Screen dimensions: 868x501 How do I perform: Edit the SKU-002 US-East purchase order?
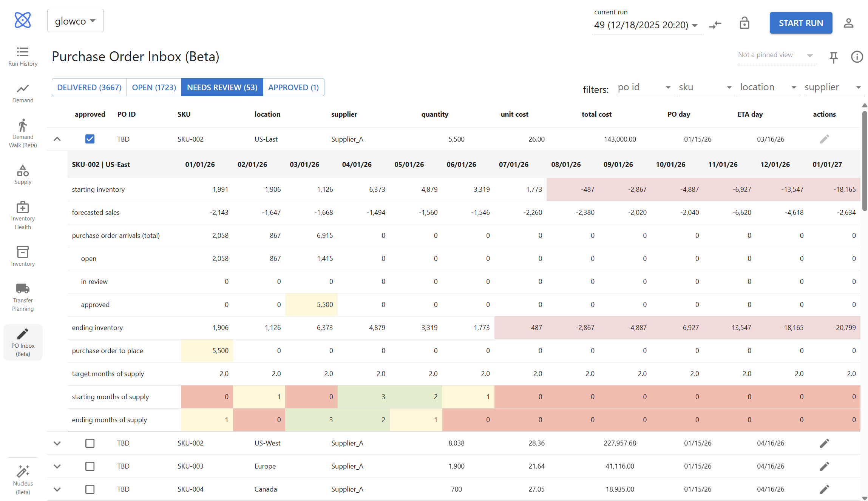pyautogui.click(x=824, y=139)
